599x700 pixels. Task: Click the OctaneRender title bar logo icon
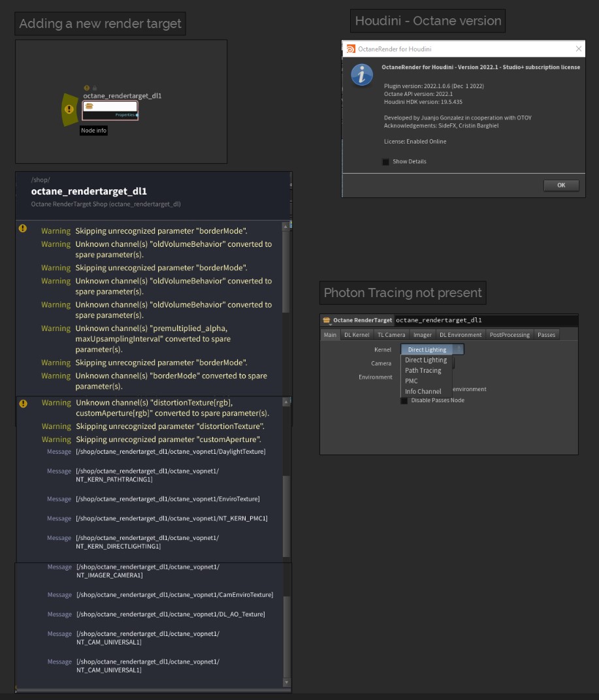pyautogui.click(x=351, y=49)
